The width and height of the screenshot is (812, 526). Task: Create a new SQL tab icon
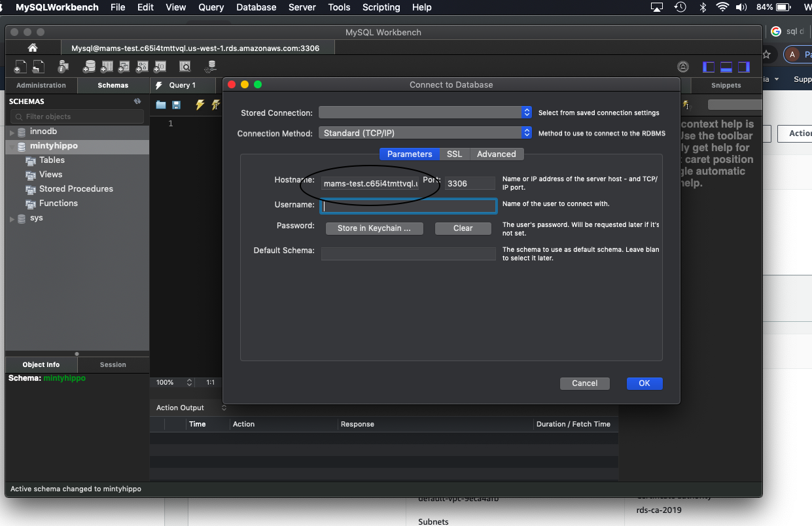click(x=21, y=66)
